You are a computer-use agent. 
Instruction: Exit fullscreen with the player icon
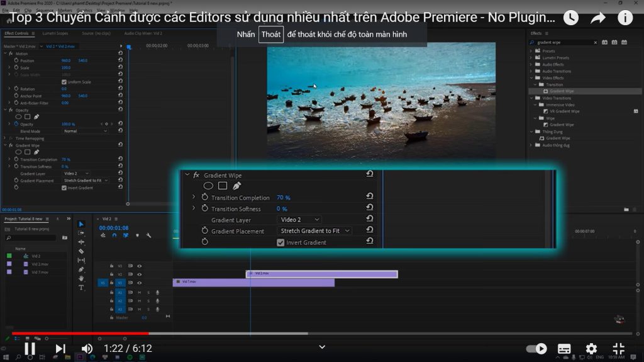pos(619,349)
